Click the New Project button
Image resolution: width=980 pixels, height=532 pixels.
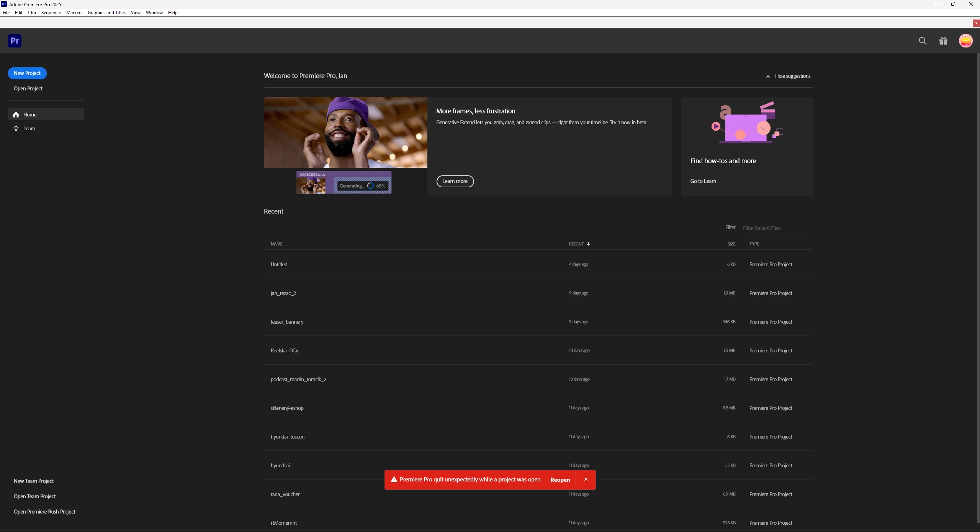coord(27,73)
